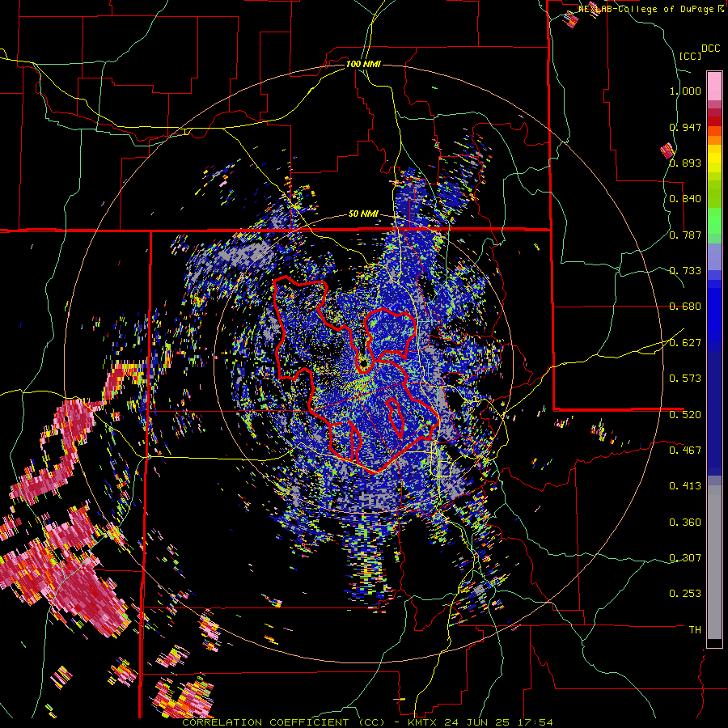Select the 0.893 legend value

[x=685, y=163]
